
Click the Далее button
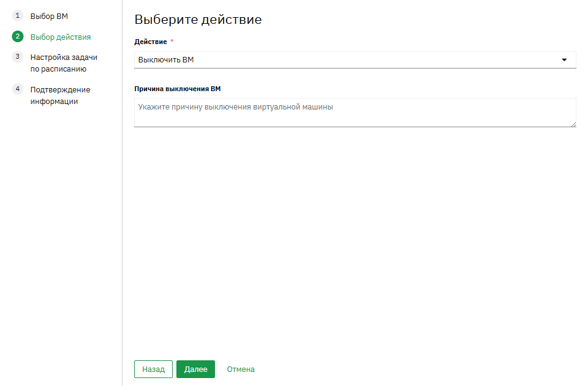(x=195, y=369)
